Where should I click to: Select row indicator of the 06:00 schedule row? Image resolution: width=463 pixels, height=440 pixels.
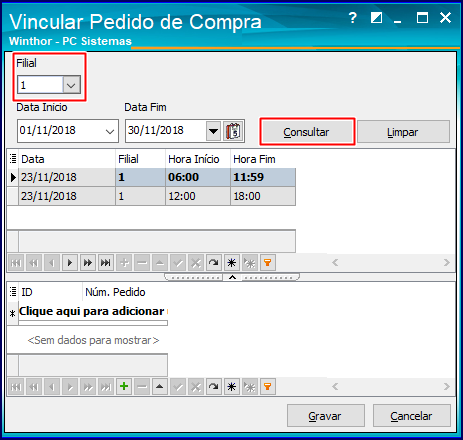[x=13, y=177]
